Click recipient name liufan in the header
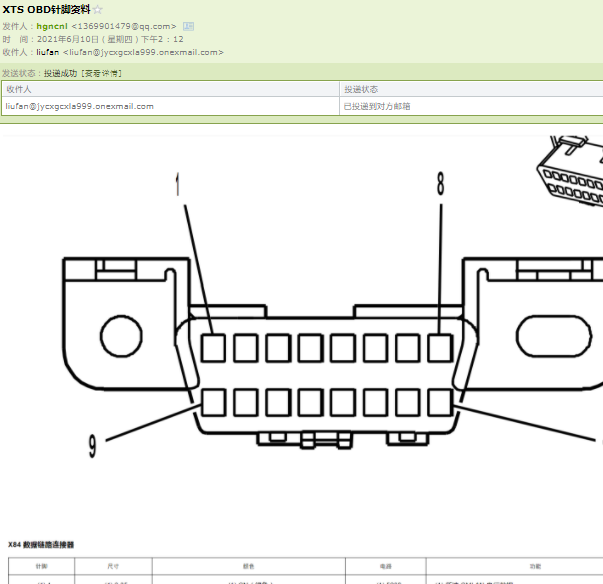603x584 pixels. click(x=48, y=52)
